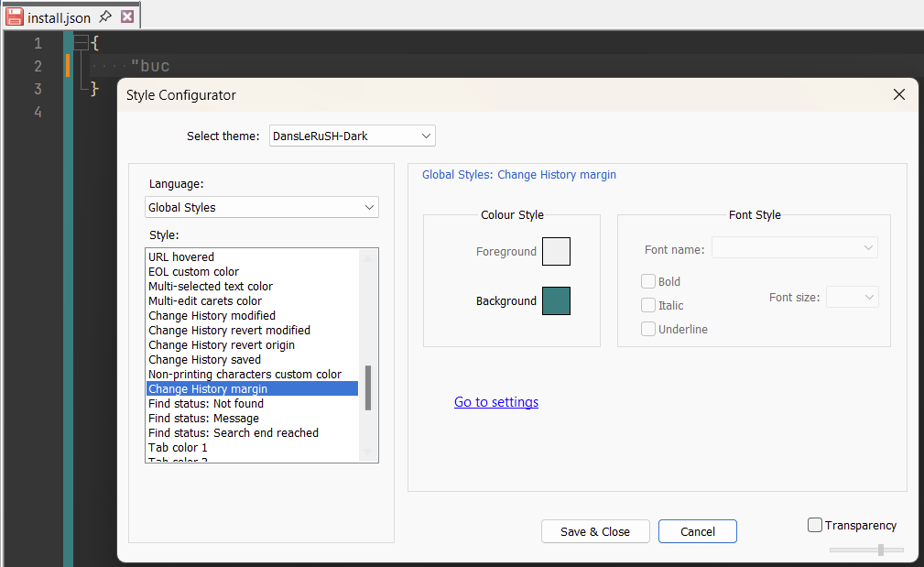Viewport: 924px width, 567px height.
Task: Click the "buc text on line 2
Action: [150, 66]
